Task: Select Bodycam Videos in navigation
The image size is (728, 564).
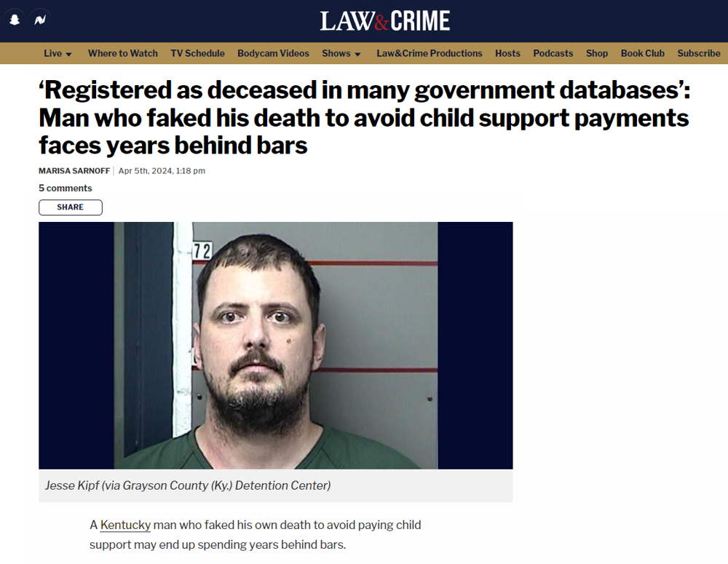Action: tap(273, 53)
